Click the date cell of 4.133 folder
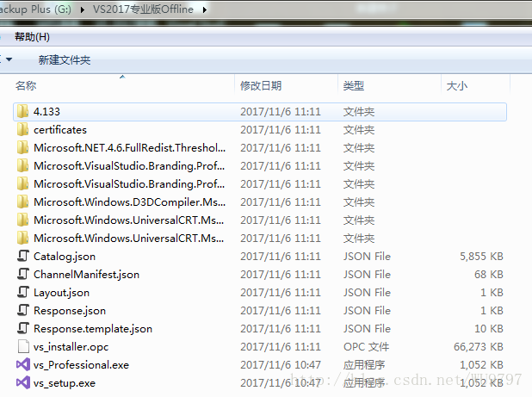 (281, 112)
